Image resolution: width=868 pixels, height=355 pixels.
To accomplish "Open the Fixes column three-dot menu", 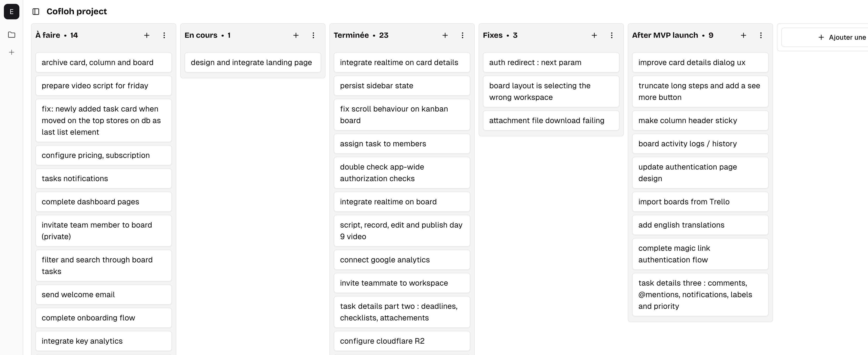I will pos(612,35).
